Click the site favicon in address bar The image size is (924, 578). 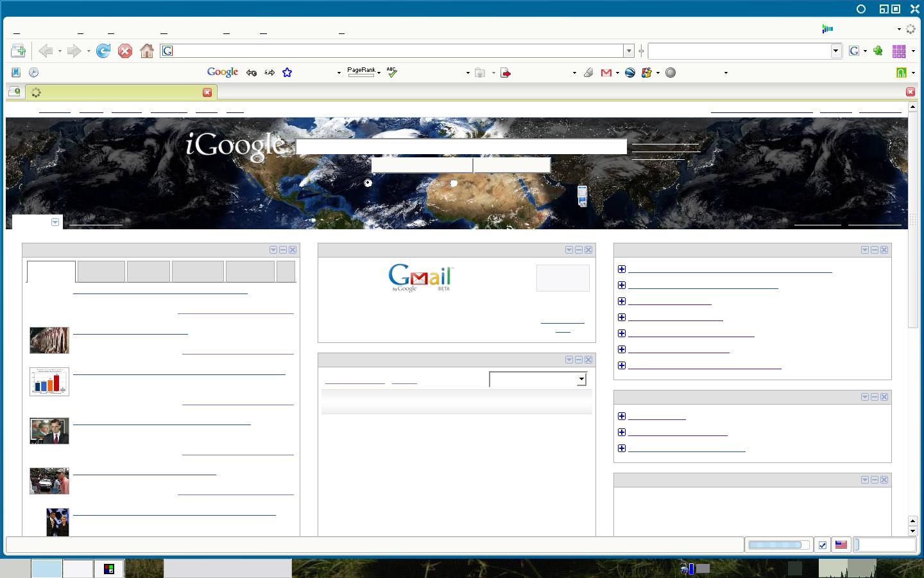(167, 51)
